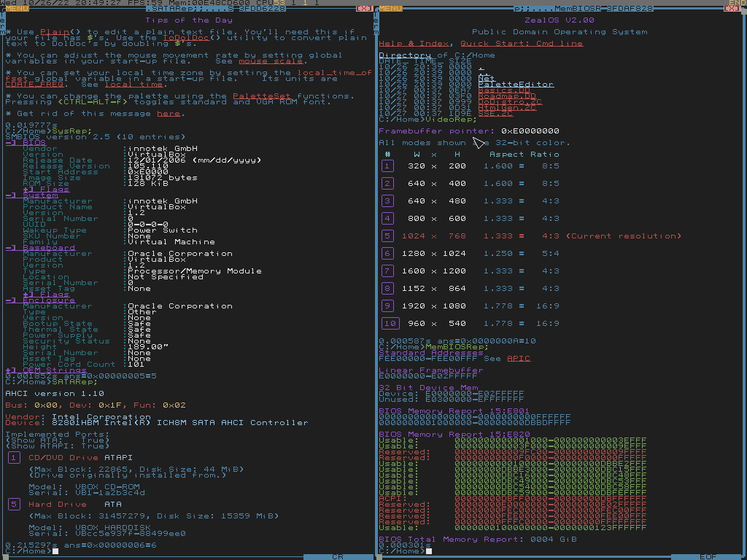Open the Roadmap.DD file
The width and height of the screenshot is (747, 560).
pos(507,96)
